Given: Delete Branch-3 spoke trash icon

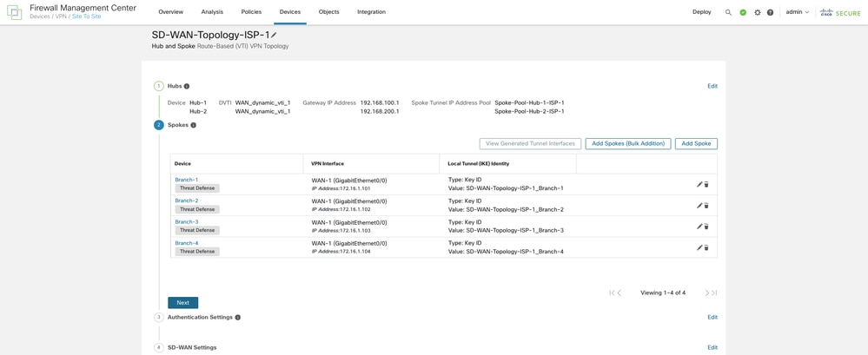Looking at the screenshot, I should (706, 227).
